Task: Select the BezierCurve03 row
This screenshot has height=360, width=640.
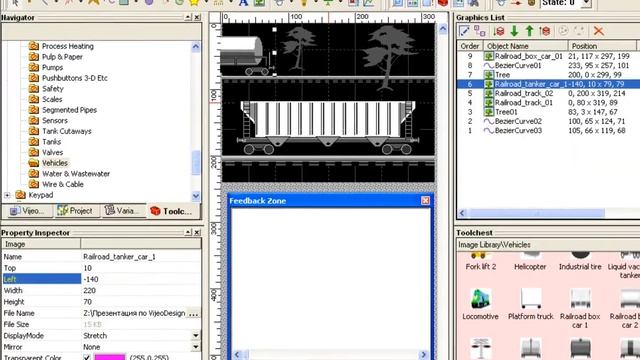Action: click(547, 131)
